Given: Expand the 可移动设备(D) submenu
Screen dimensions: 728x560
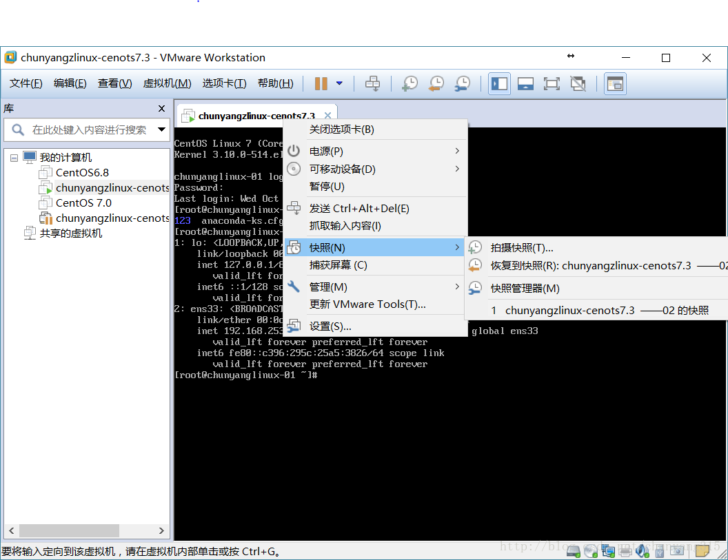Looking at the screenshot, I should (x=375, y=169).
